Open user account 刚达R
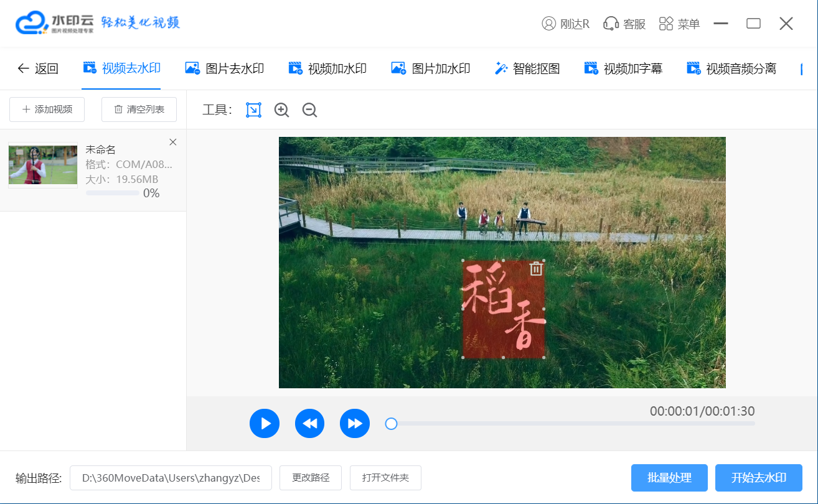 tap(565, 24)
